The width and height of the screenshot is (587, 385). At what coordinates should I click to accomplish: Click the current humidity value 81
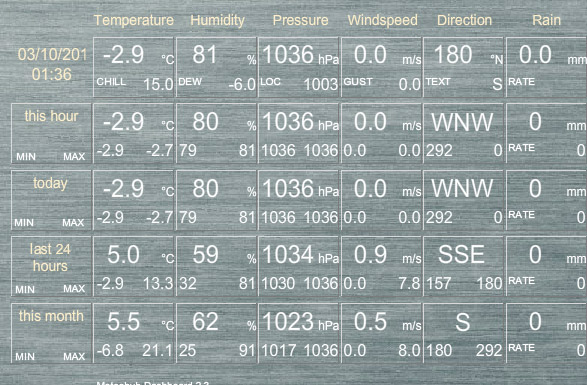point(205,55)
